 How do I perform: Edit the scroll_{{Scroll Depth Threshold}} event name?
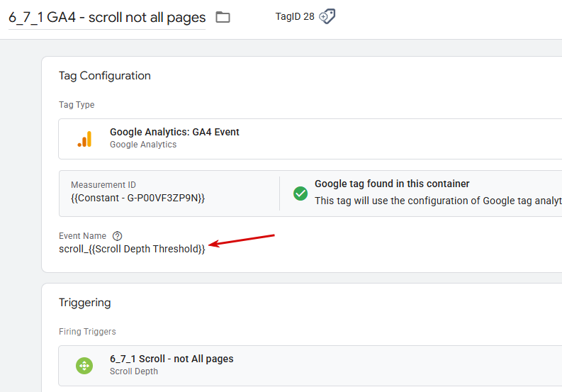pos(132,249)
